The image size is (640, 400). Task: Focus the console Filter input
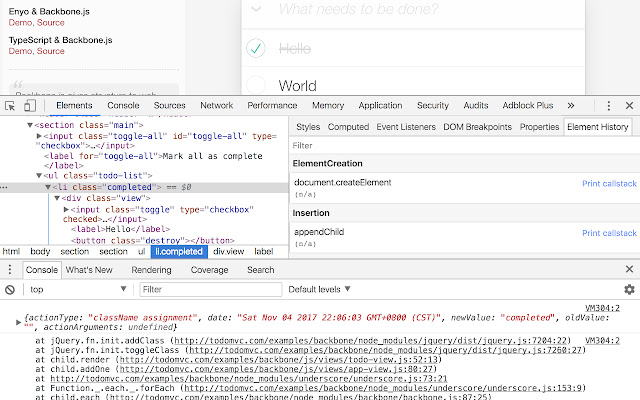[x=211, y=289]
